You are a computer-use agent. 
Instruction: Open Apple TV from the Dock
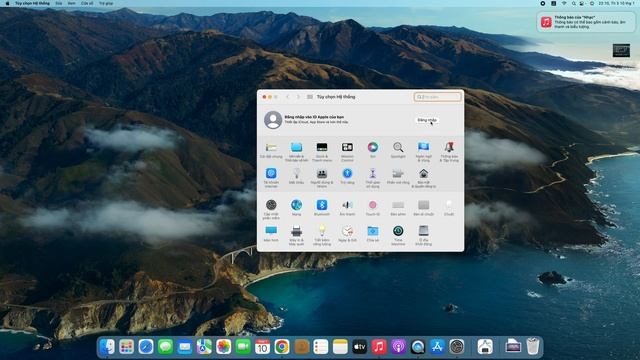tap(359, 347)
